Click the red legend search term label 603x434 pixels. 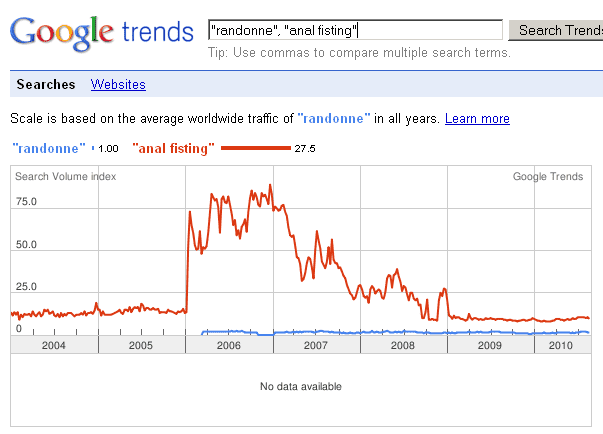point(173,148)
